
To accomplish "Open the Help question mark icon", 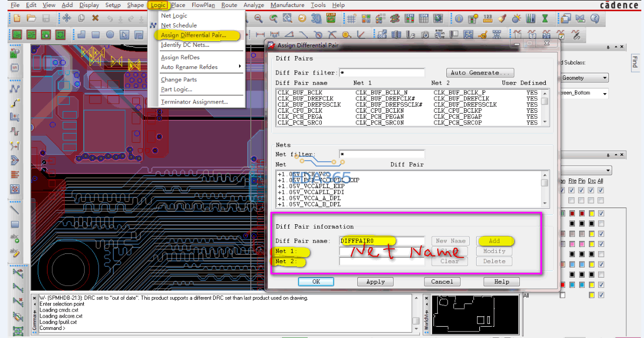I will coord(595,18).
